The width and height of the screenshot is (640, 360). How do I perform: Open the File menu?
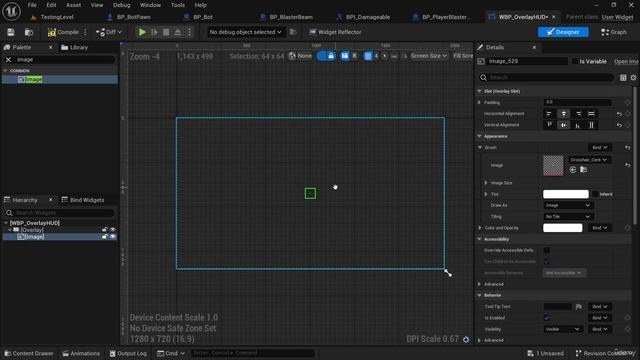tap(32, 5)
